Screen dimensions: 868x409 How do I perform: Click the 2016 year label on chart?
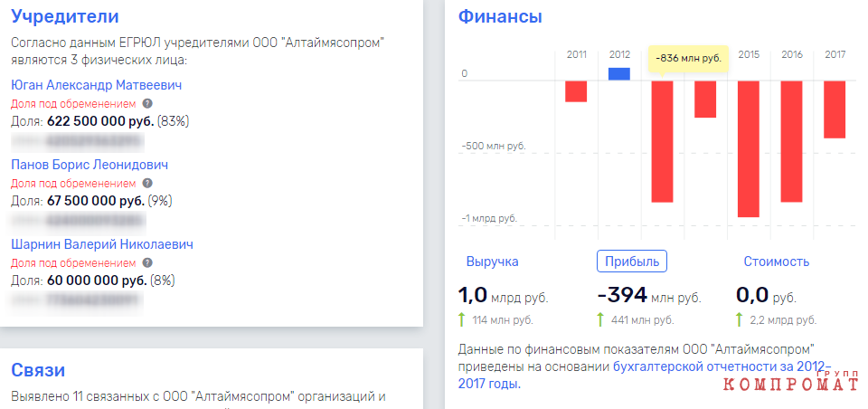coord(792,55)
